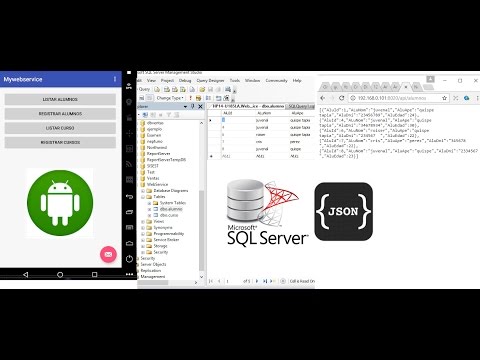Click the Open File folder toolbar icon
Image resolution: width=480 pixels, height=360 pixels.
[202, 89]
